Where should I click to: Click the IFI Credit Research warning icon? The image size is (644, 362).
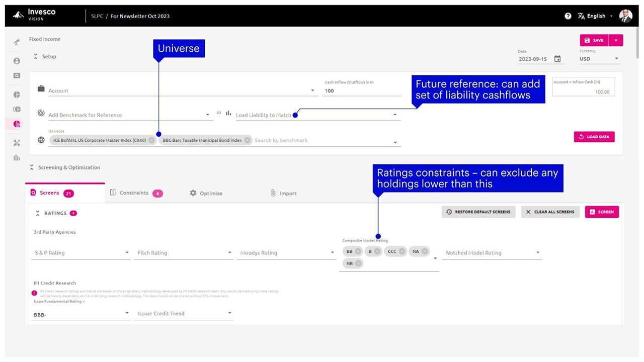[35, 292]
